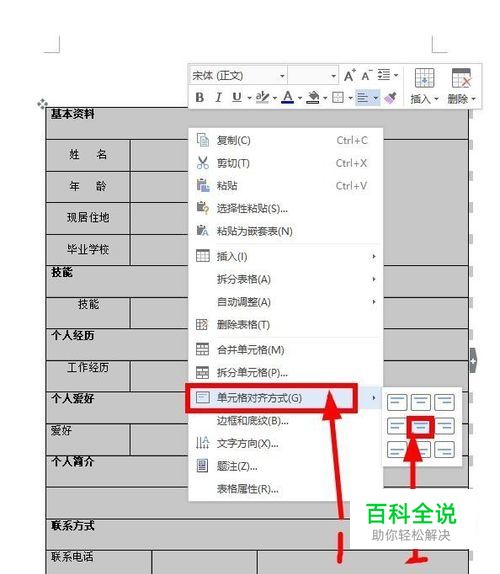Expand borders dropdown arrow

350,98
